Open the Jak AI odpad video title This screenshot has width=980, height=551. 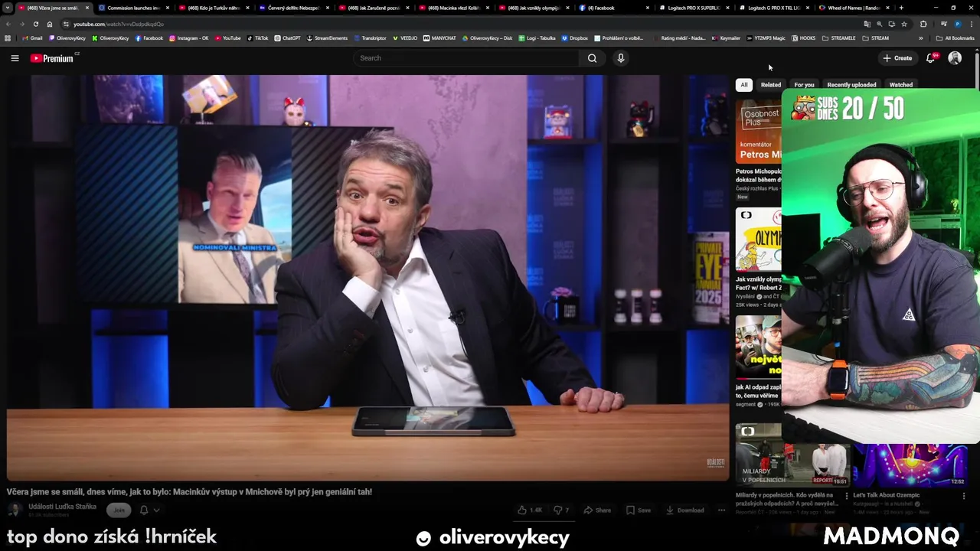(x=758, y=392)
